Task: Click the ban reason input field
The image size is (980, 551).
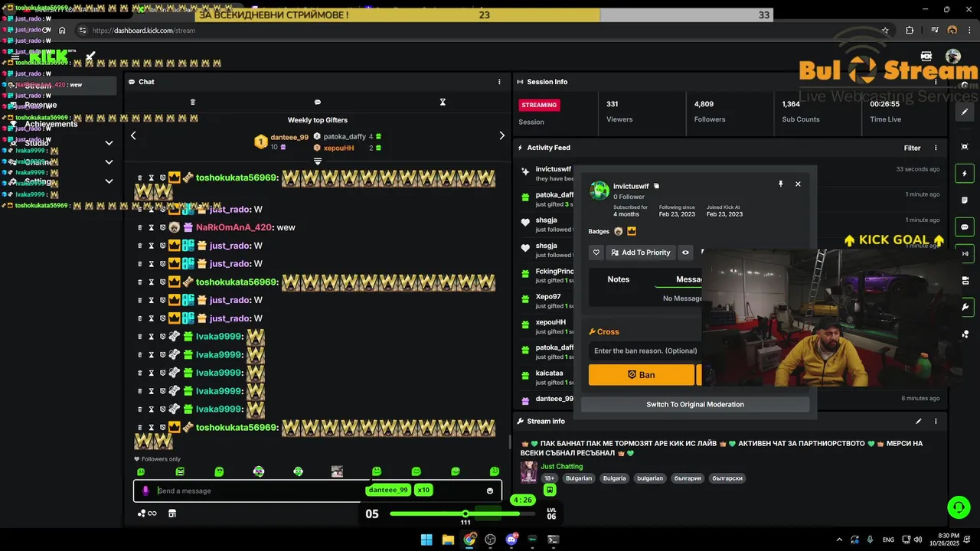Action: point(645,350)
